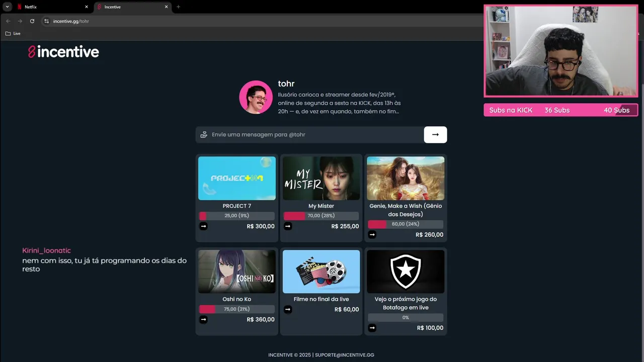Click the My Mister title
Image resolution: width=644 pixels, height=362 pixels.
[321, 206]
